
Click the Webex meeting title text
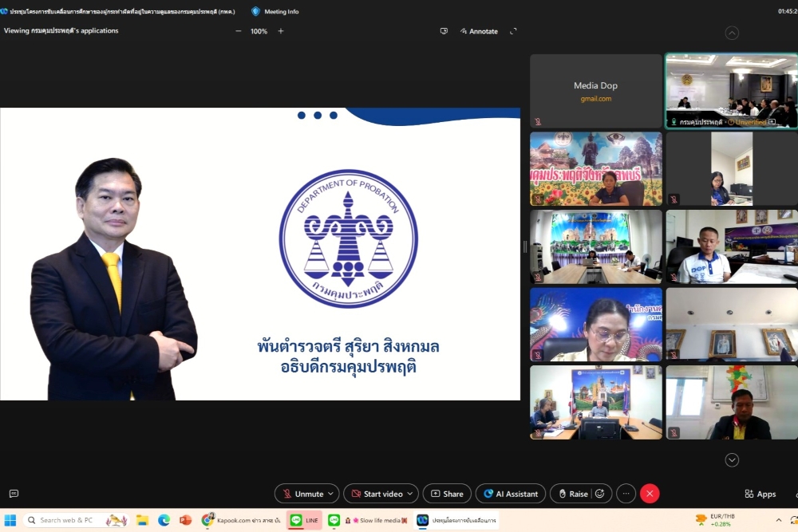pos(122,11)
